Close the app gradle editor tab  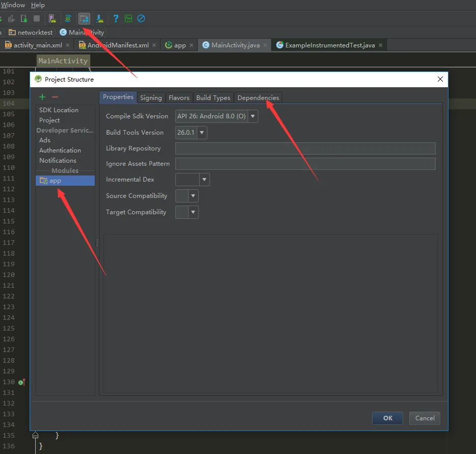click(191, 45)
